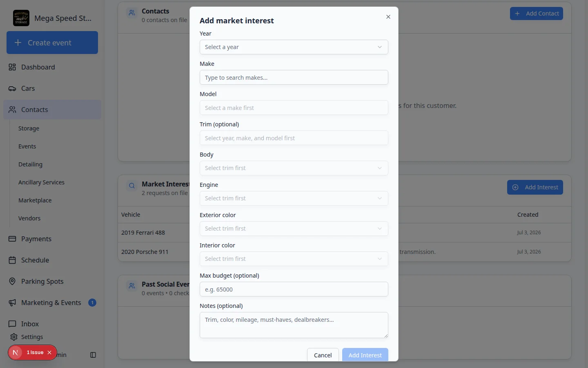Go to Schedule page
588x368 pixels.
[x=52, y=260]
